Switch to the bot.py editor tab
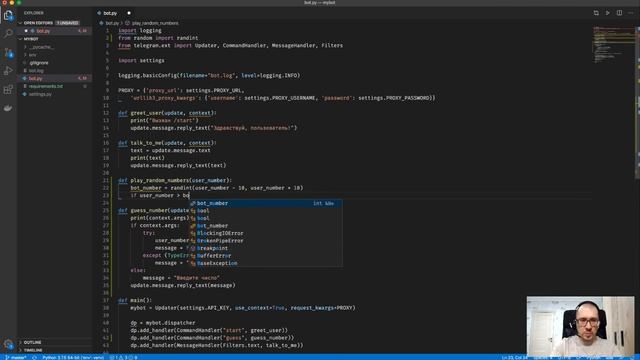 (110, 13)
